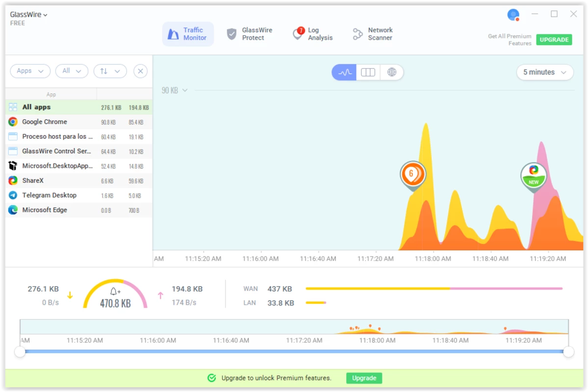Click the alert bell icon in gauge
The image size is (588, 392).
tap(115, 292)
